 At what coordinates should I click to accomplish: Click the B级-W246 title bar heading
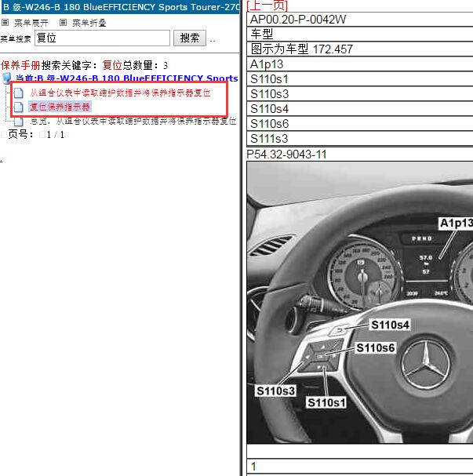[121, 7]
